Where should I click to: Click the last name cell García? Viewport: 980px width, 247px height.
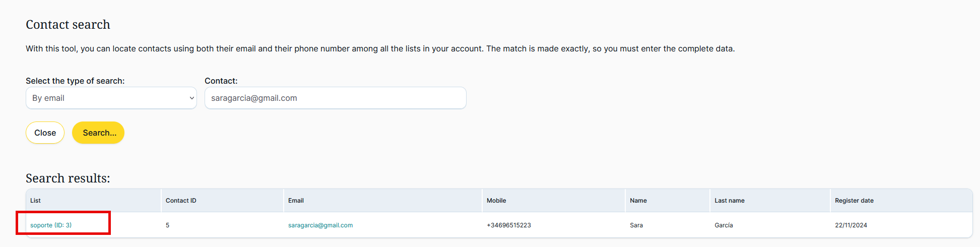724,225
